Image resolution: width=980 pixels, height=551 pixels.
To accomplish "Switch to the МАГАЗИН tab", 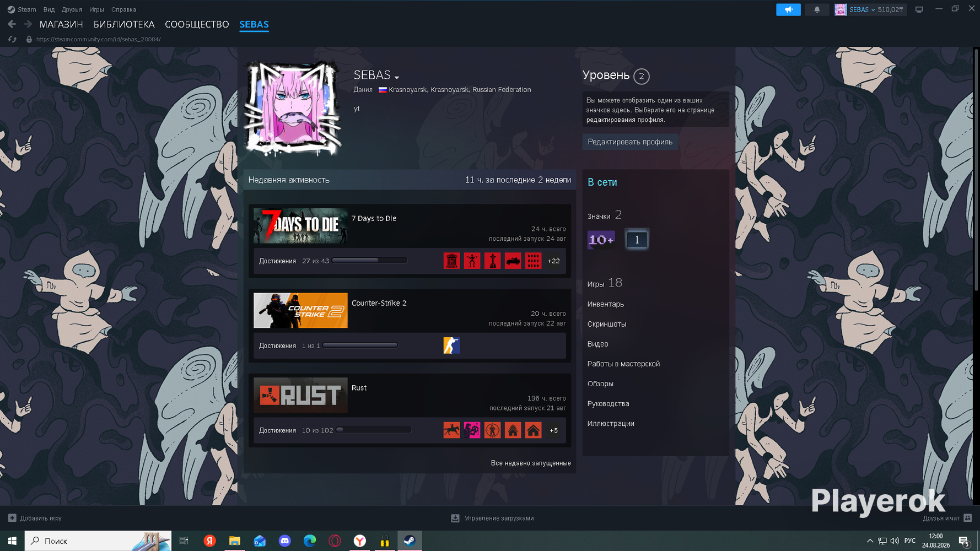I will point(61,24).
